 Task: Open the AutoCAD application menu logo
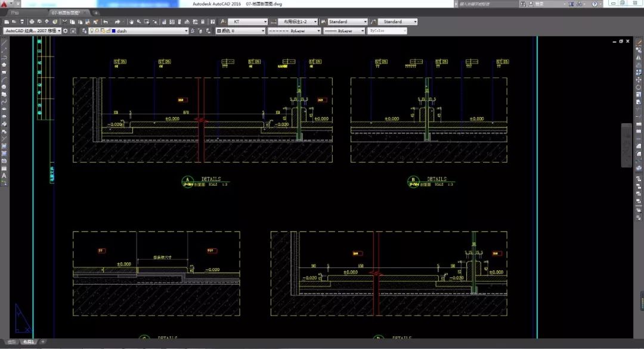pyautogui.click(x=5, y=4)
